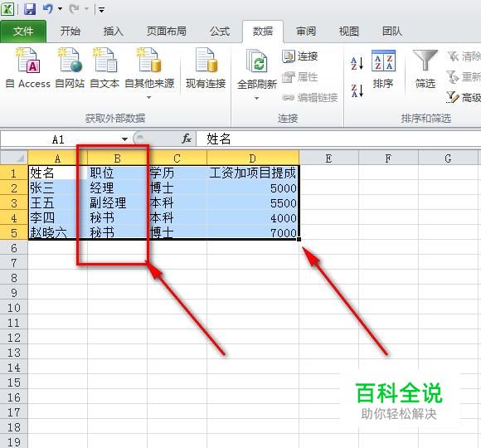The image size is (481, 448).
Task: Click the Excel application icon
Action: pyautogui.click(x=7, y=9)
